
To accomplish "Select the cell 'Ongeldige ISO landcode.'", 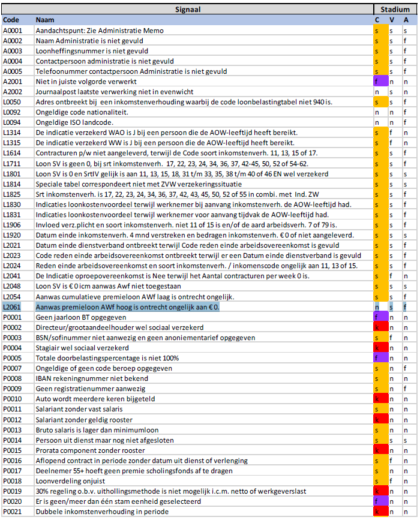I will tap(203, 122).
